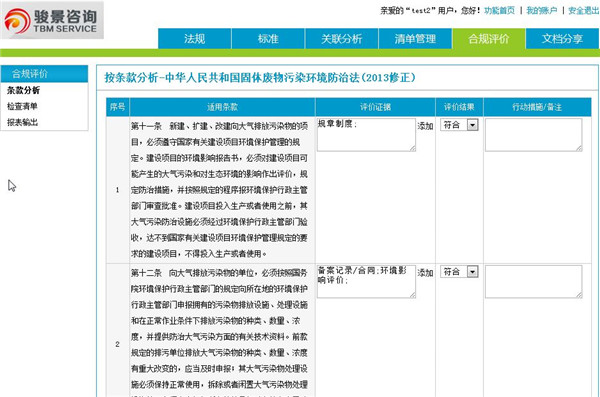
Task: Open the 文档分享 tab
Action: point(562,39)
